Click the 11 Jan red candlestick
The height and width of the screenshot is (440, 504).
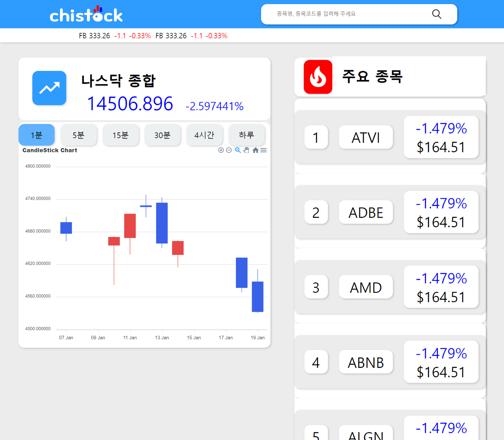click(130, 226)
